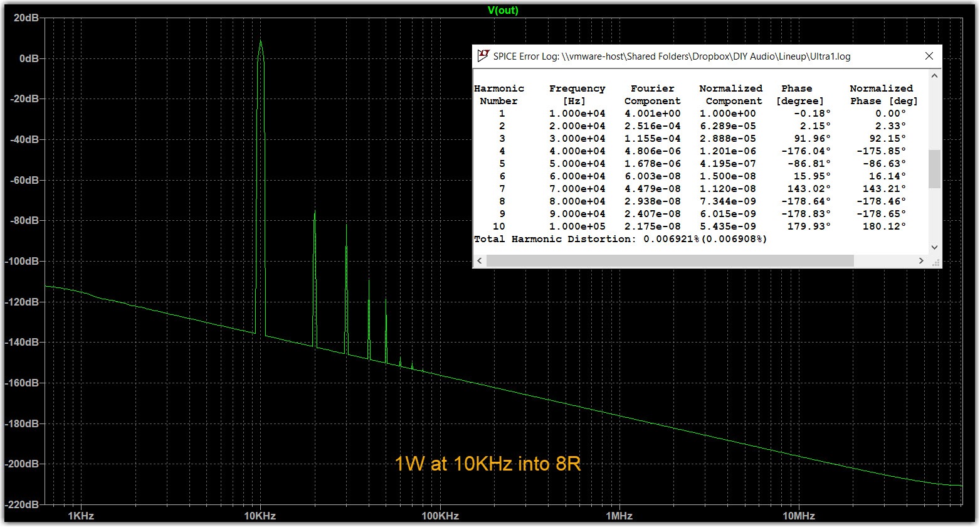980x527 pixels.
Task: Click the Total Harmonic Distortion line
Action: (x=620, y=239)
